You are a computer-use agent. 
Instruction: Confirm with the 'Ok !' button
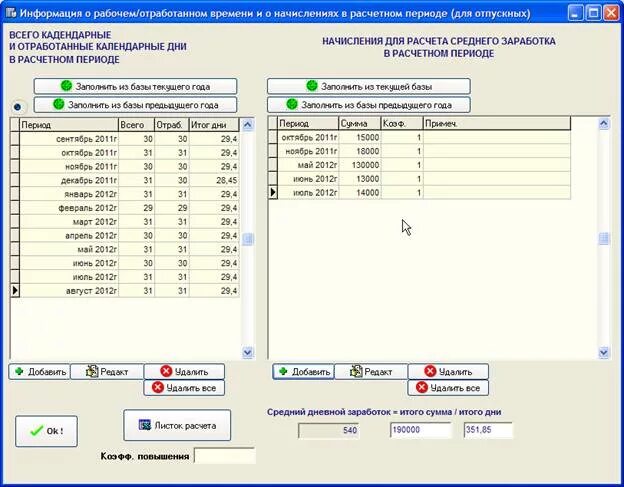[47, 431]
